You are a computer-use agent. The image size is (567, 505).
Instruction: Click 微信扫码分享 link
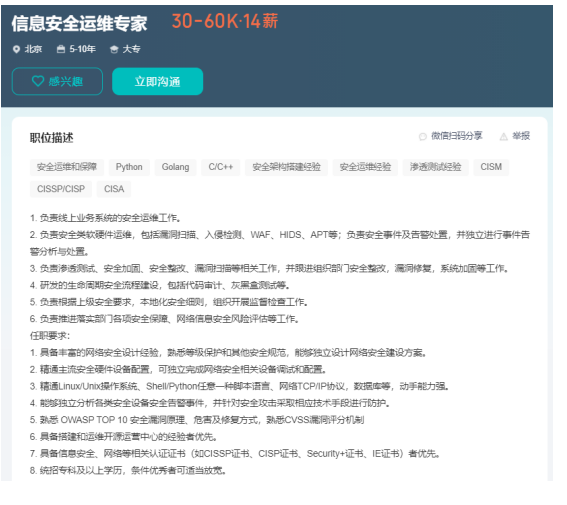click(457, 136)
